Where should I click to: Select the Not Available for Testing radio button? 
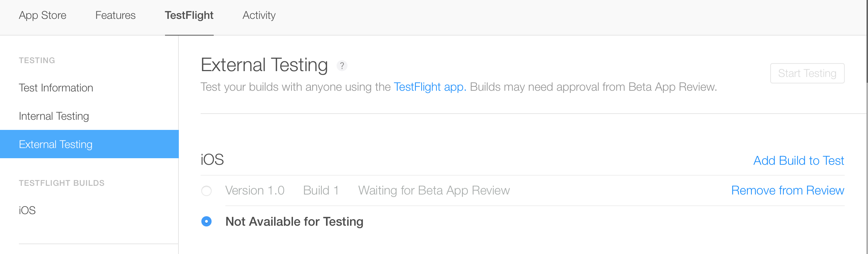coord(206,221)
